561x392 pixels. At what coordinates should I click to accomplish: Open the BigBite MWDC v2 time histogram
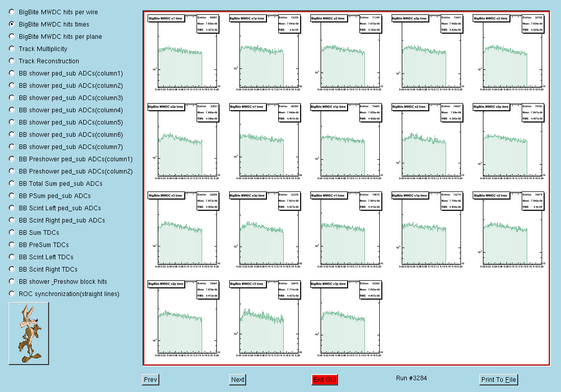[508, 230]
